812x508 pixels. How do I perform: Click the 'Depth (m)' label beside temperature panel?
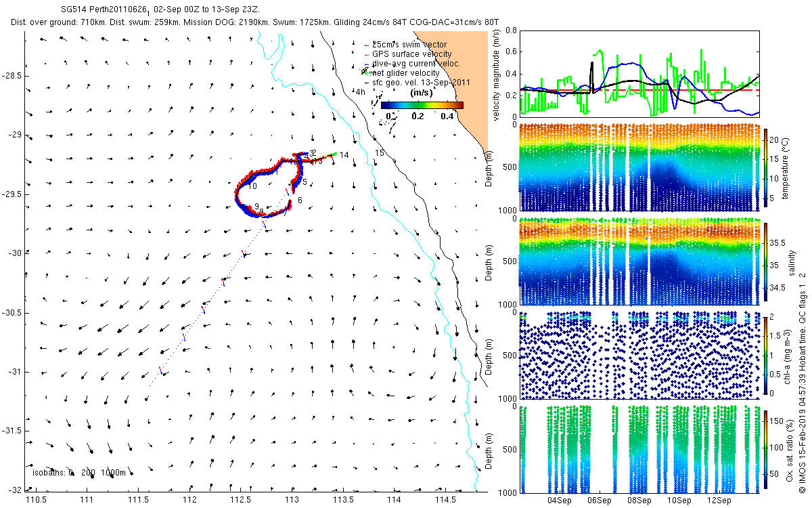coord(490,168)
